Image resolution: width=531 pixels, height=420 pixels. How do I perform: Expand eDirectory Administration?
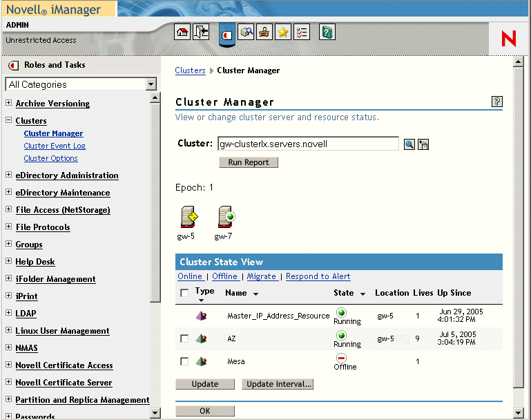[x=9, y=175]
